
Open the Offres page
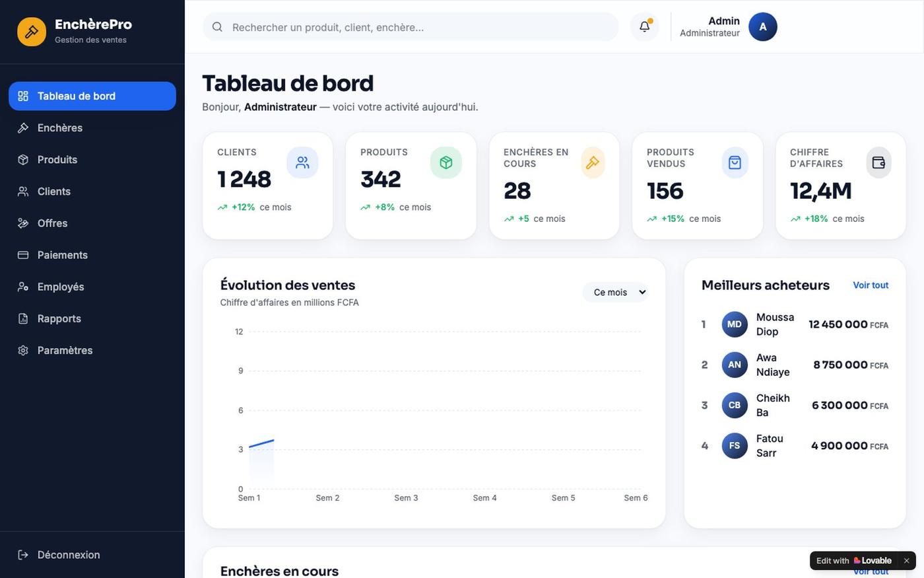[x=92, y=223]
